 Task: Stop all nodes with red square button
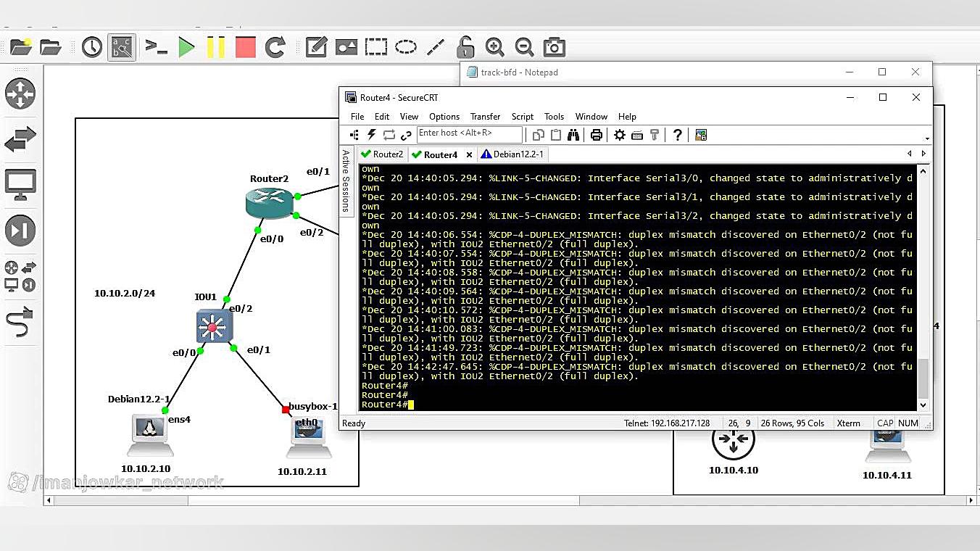(246, 47)
